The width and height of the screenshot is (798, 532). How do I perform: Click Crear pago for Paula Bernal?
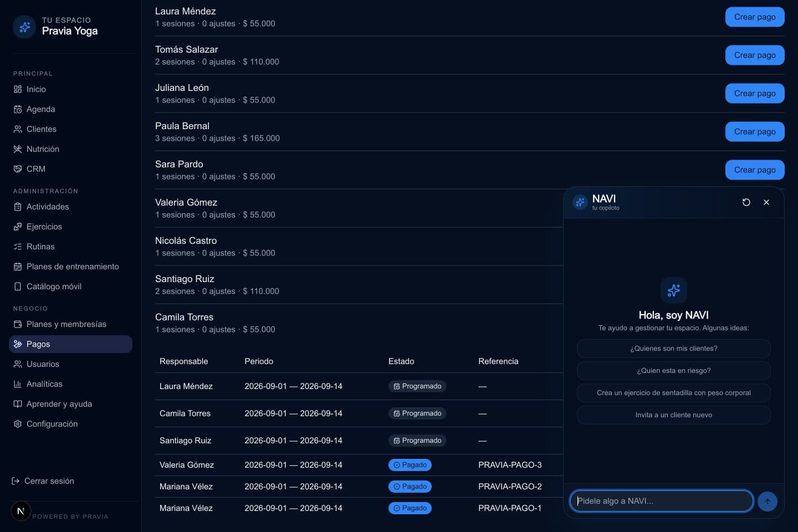coord(755,132)
